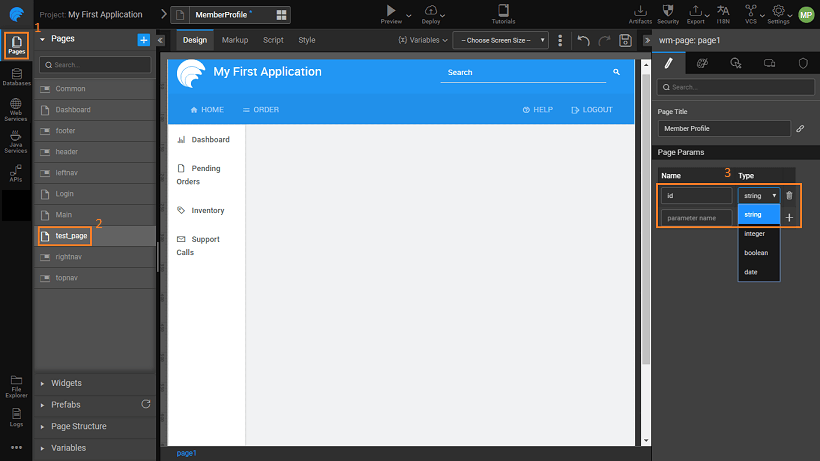
Task: Open Web Services in left sidebar
Action: (16, 108)
